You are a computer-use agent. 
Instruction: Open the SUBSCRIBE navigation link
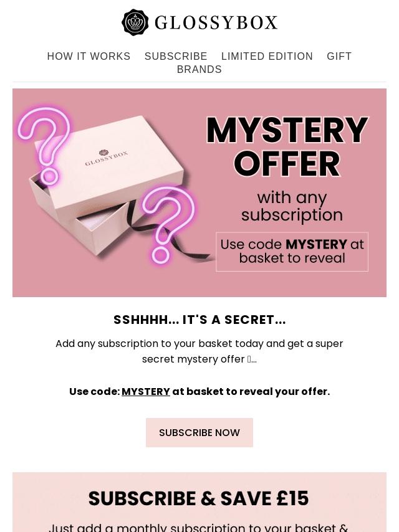click(x=176, y=56)
